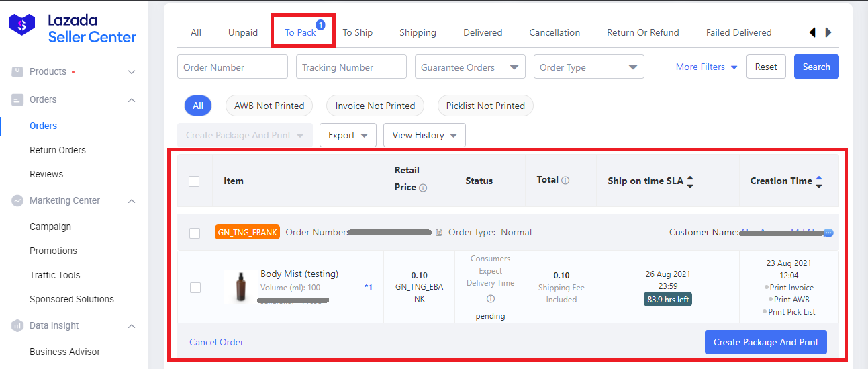This screenshot has height=369, width=868.
Task: Click the Lazada Seller Center logo
Action: [73, 28]
